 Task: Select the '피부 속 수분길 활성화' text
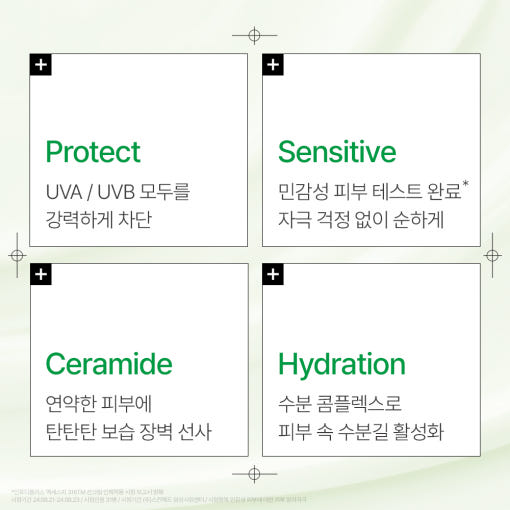361,432
